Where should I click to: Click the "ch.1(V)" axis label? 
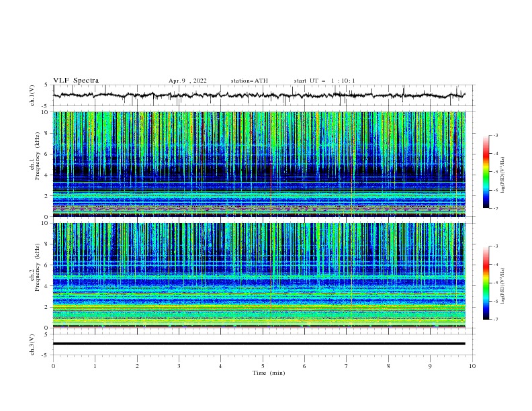click(x=32, y=95)
